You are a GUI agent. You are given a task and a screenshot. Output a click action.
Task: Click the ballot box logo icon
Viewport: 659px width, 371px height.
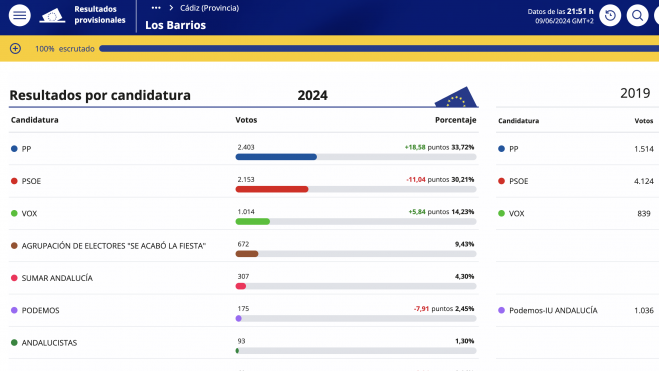click(x=52, y=16)
